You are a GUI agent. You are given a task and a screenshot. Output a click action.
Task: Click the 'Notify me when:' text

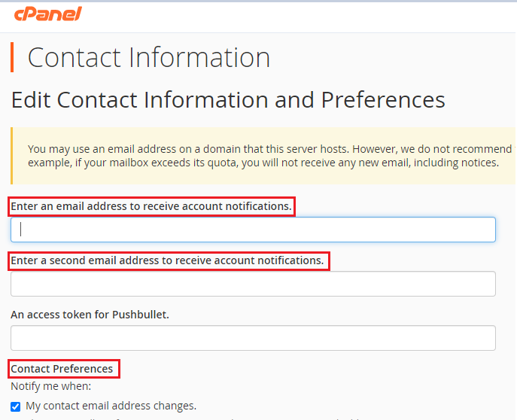click(50, 387)
